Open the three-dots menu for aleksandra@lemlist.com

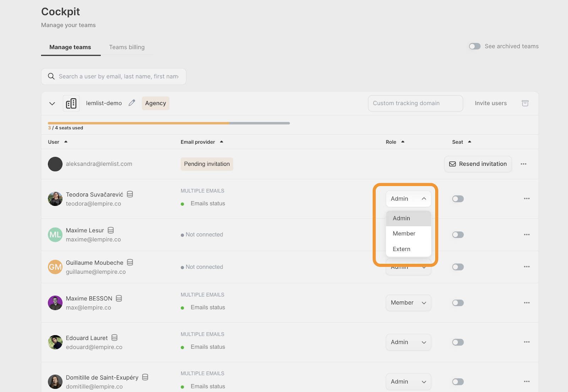[523, 164]
